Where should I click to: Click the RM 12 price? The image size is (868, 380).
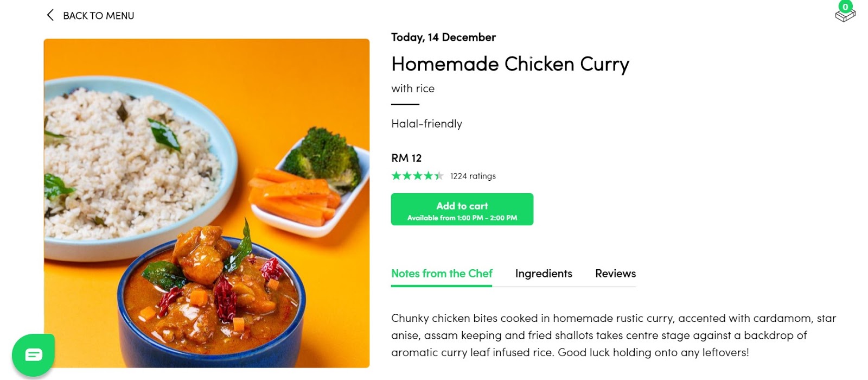[406, 158]
